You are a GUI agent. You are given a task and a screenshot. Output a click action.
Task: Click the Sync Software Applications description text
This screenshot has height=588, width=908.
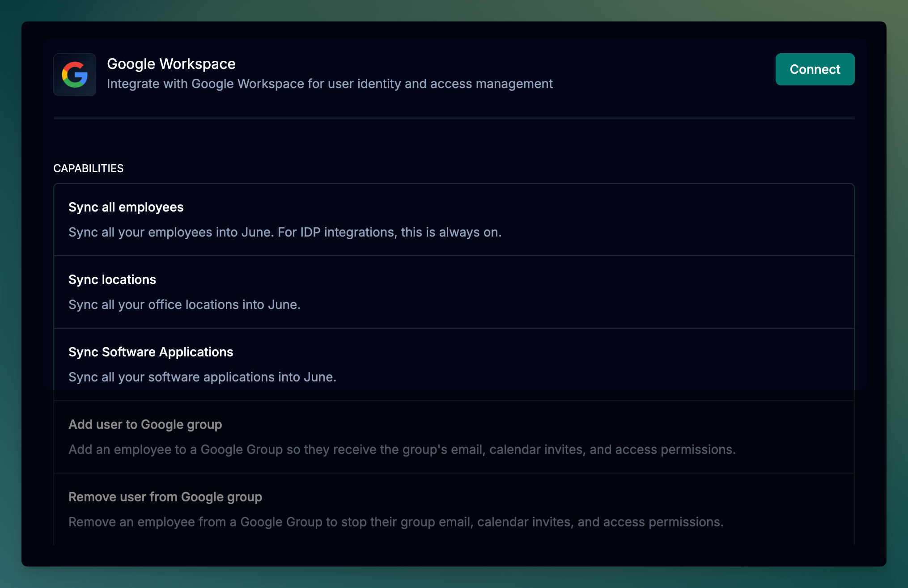click(x=202, y=376)
